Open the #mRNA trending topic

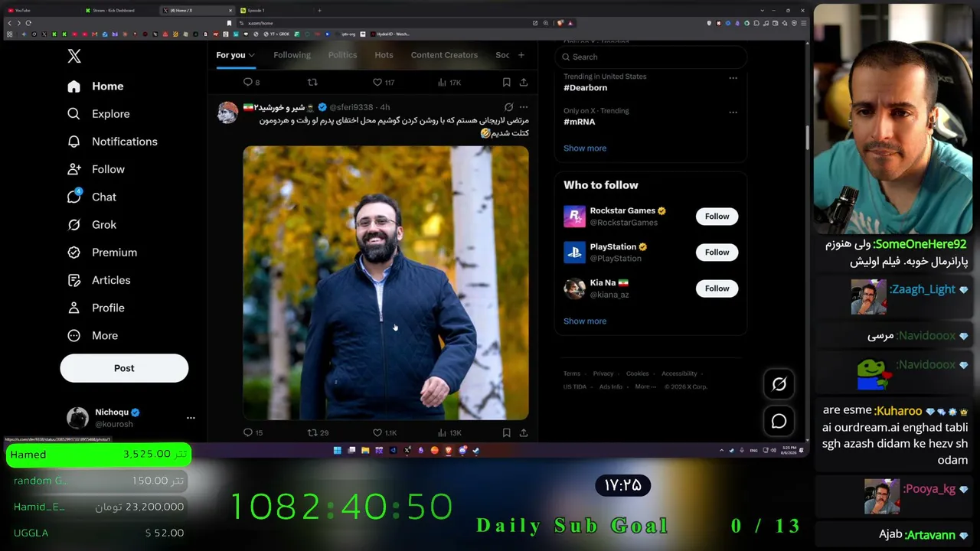[579, 122]
